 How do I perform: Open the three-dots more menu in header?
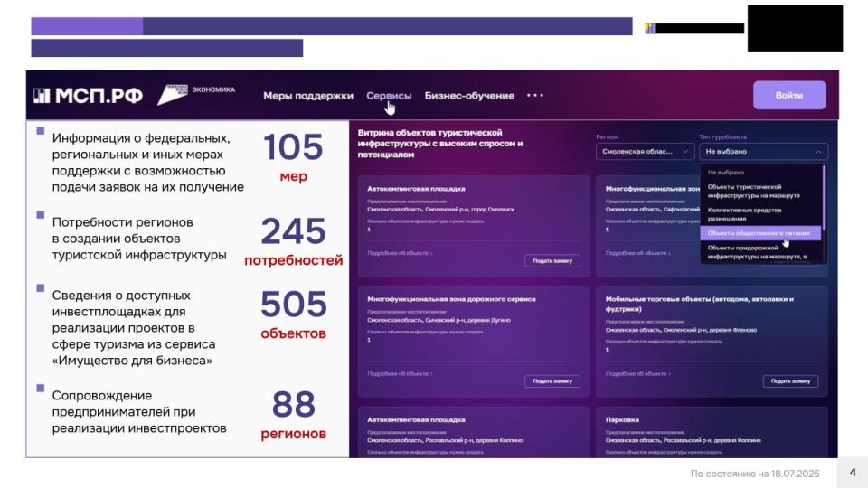point(534,95)
